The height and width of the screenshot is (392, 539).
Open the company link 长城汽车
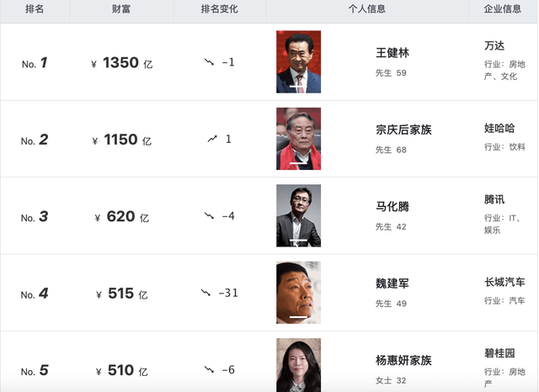pos(504,282)
